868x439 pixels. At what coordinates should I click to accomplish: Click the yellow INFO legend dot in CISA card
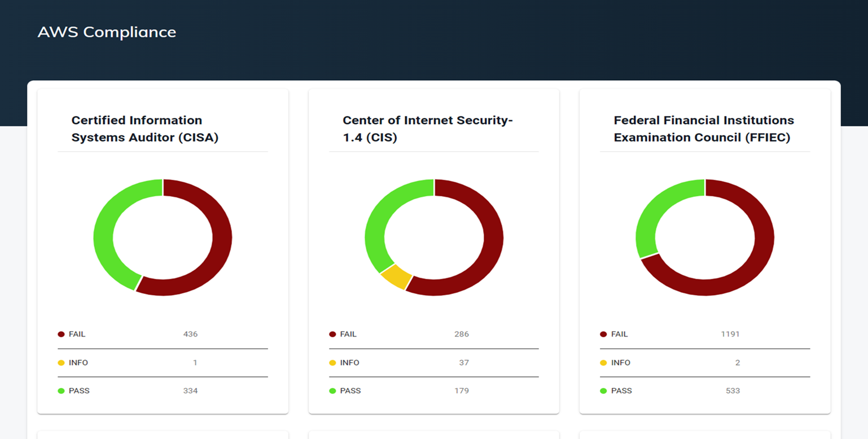[61, 362]
